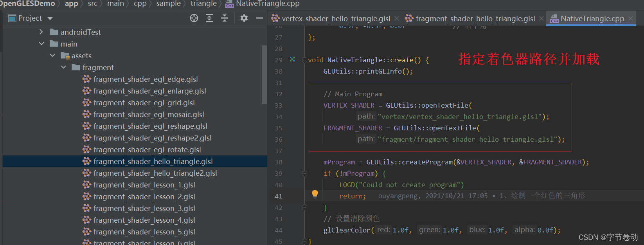The height and width of the screenshot is (245, 644).
Task: Click glClearColor on line 44
Action: click(x=347, y=230)
